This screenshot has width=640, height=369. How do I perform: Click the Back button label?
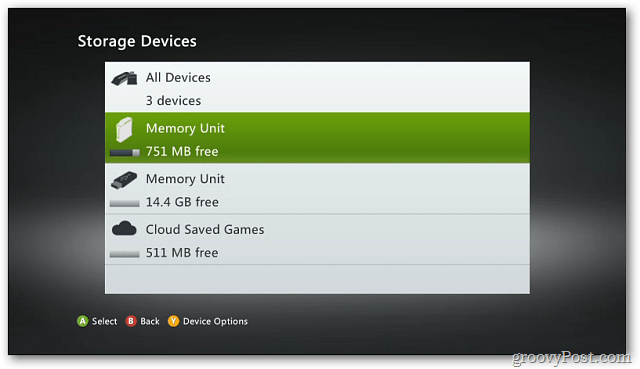[150, 321]
